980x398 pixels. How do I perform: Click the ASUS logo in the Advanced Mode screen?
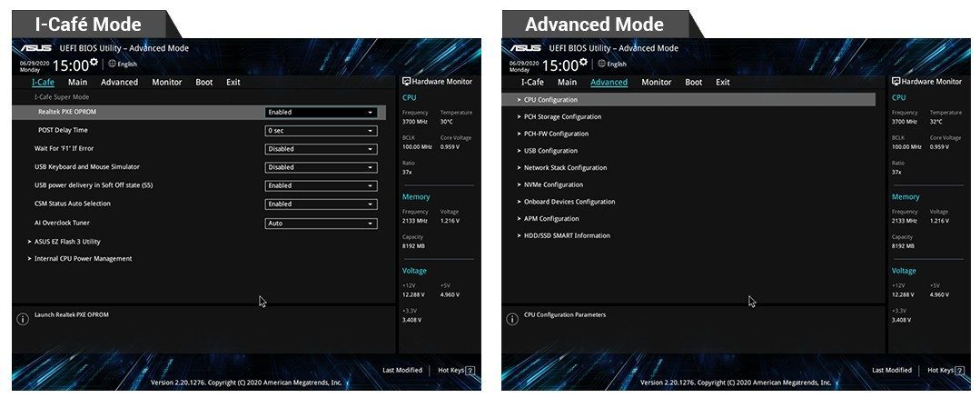[x=526, y=48]
